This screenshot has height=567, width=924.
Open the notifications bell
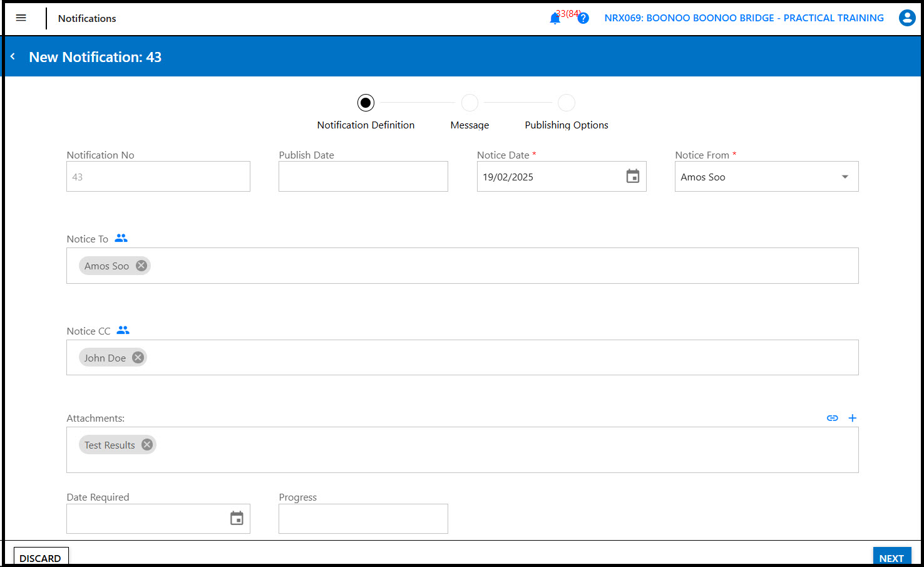click(555, 19)
